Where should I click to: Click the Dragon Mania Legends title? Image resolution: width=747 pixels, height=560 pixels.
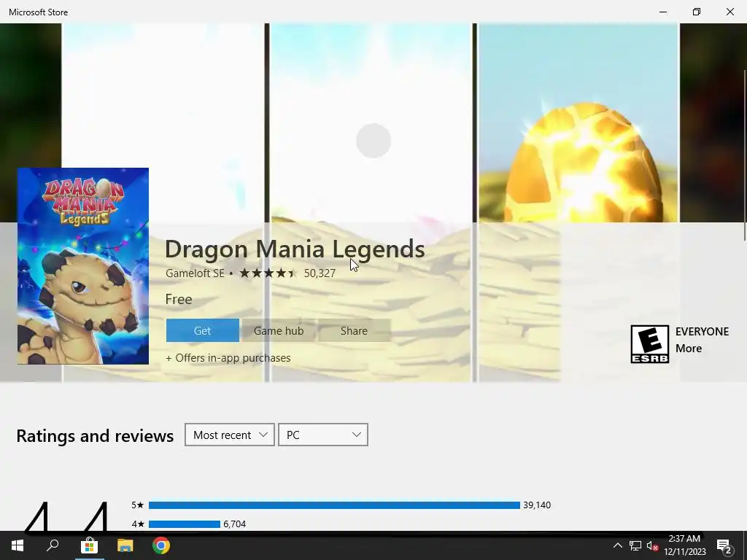(x=295, y=249)
